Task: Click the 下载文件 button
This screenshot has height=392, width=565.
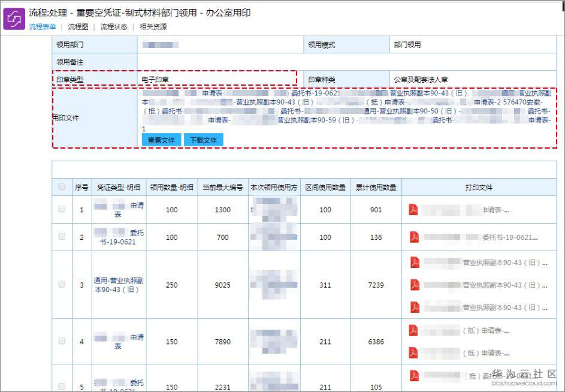Action: [x=204, y=140]
